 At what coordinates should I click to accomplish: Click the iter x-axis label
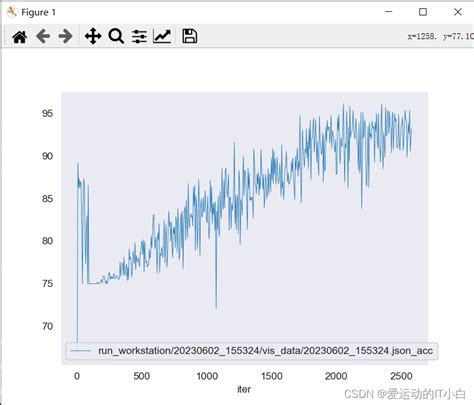pos(244,389)
